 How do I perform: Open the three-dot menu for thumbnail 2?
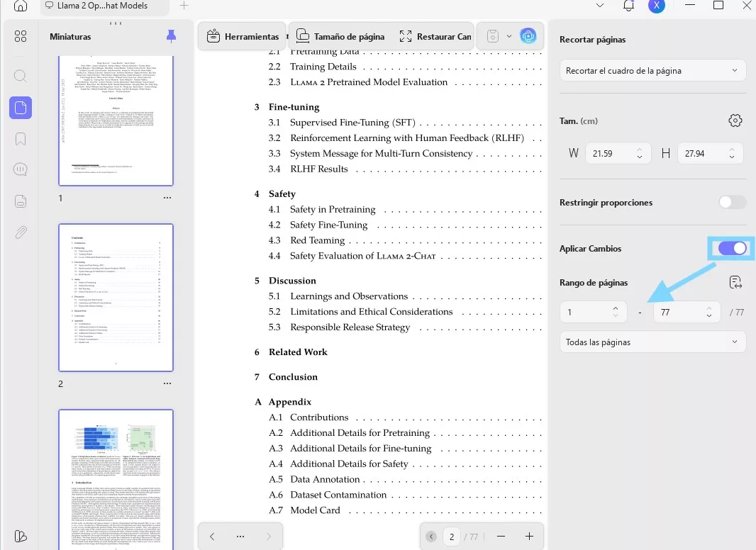(167, 383)
